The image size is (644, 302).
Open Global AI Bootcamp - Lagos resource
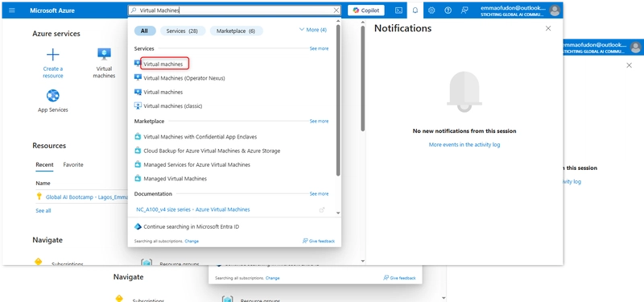(x=86, y=197)
